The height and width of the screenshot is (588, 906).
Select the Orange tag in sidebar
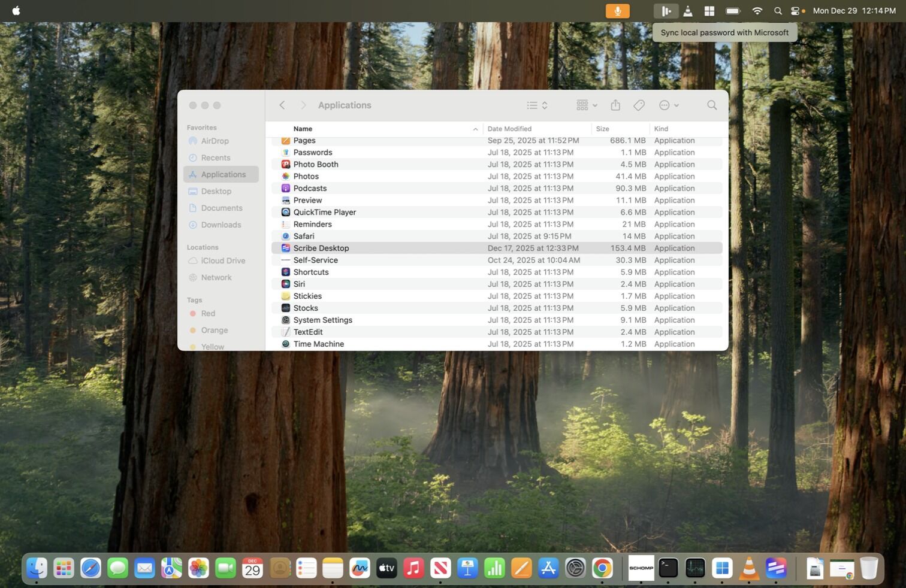[x=214, y=330]
